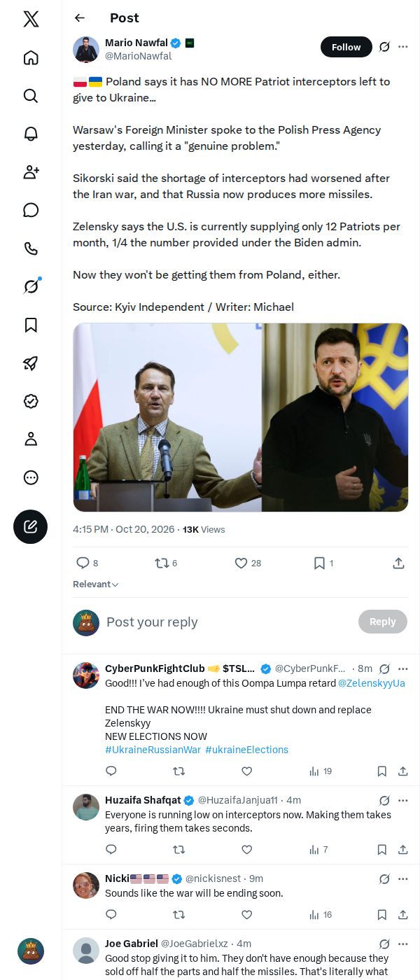Share Mario Nawfal's post
420x980 pixels.
coord(398,563)
